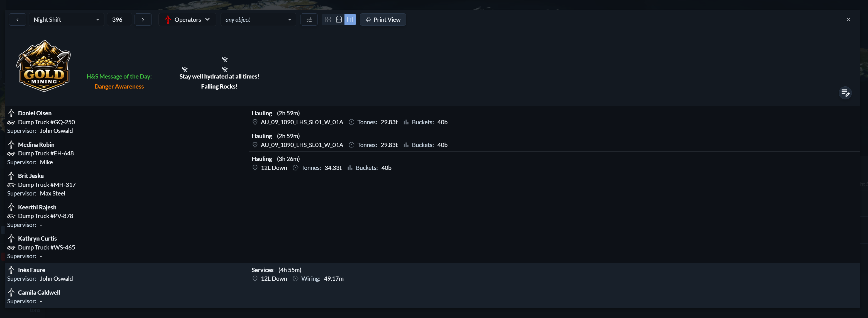Click offline signal icon left of Stay
Viewport: 868px width, 318px height.
(185, 69)
